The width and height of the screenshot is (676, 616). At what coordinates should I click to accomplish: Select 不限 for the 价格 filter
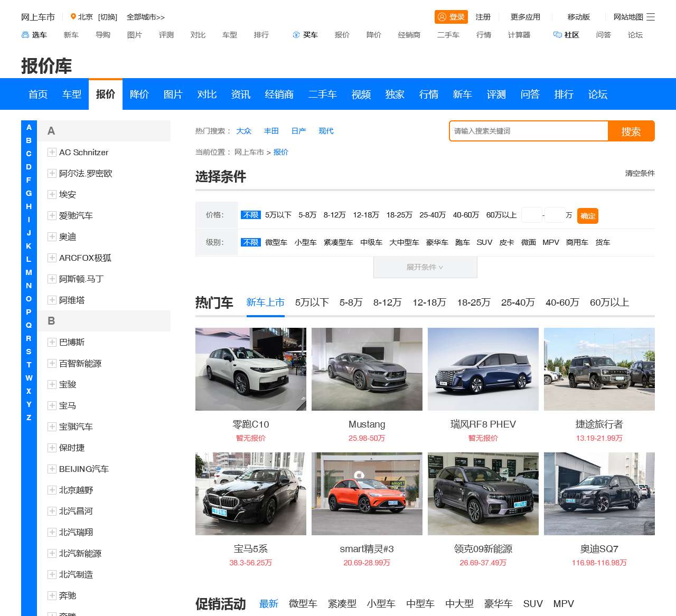point(251,215)
